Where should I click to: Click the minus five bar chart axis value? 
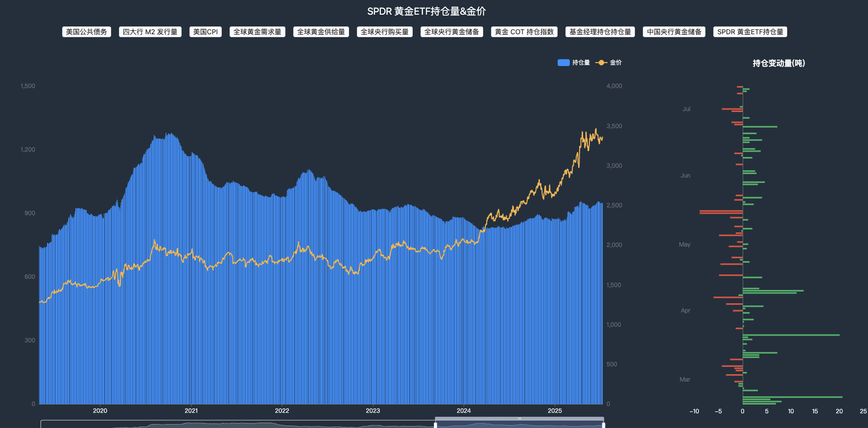(x=718, y=411)
